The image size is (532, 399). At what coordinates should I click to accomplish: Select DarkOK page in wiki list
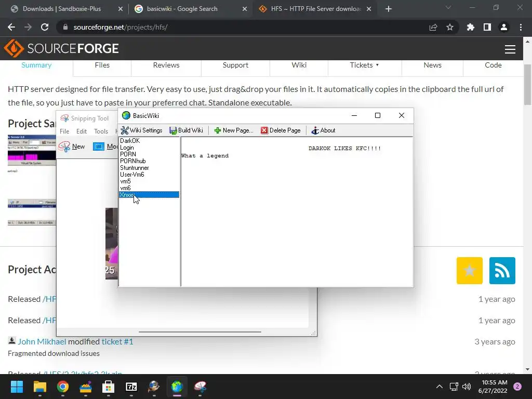click(x=149, y=140)
